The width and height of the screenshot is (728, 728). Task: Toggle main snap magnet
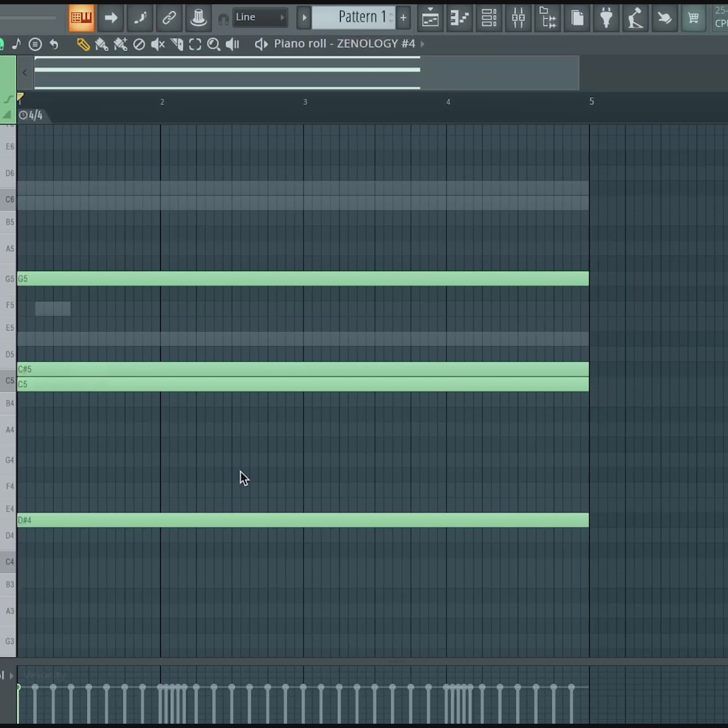click(223, 19)
